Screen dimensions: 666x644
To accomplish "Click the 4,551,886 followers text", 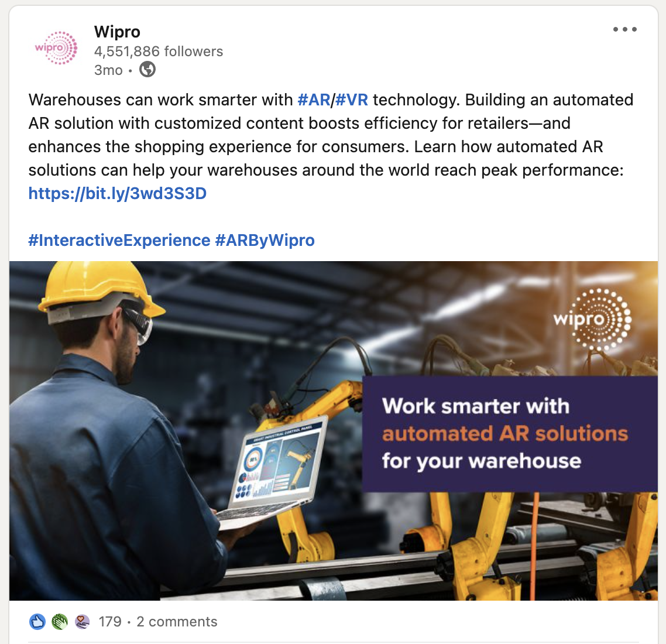I will (159, 52).
